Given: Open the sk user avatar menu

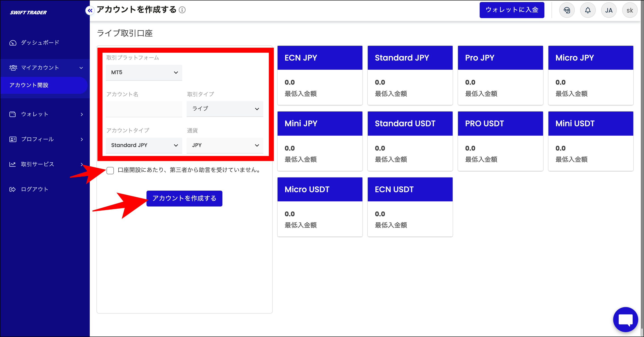Looking at the screenshot, I should [629, 10].
